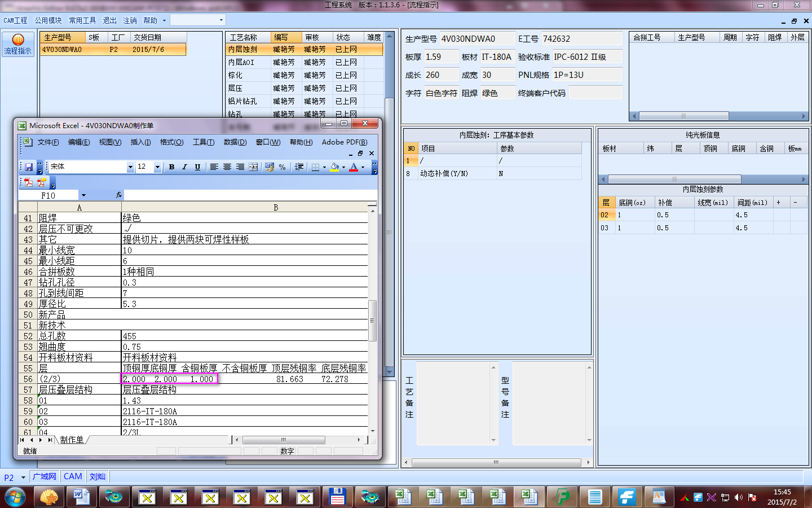Select the 刘灿 tab at bottom

click(97, 476)
